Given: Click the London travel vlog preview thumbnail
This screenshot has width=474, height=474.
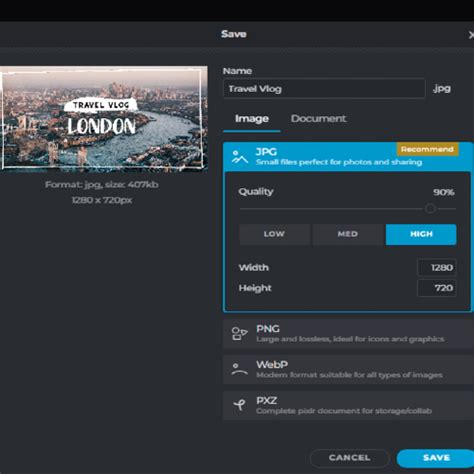Looking at the screenshot, I should coord(104,118).
